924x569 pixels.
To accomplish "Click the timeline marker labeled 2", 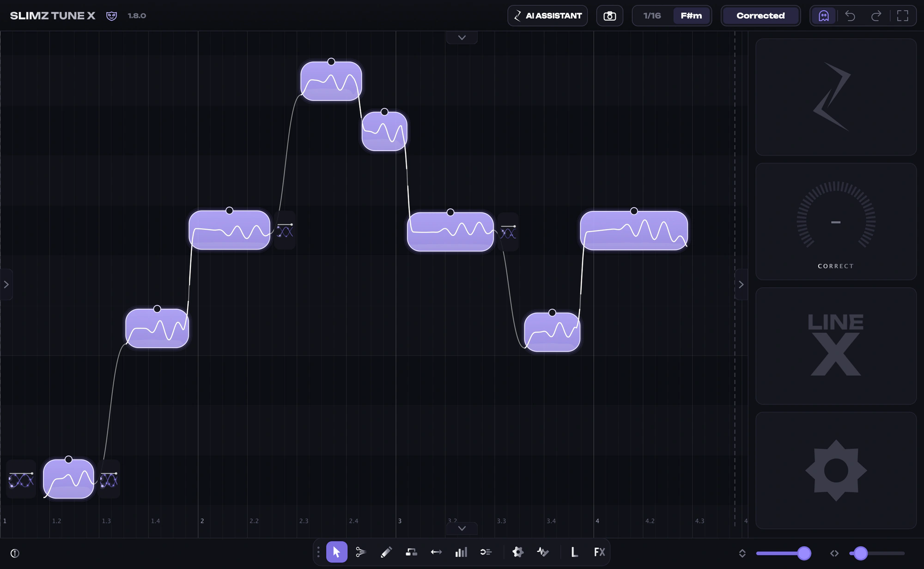I will 202,521.
